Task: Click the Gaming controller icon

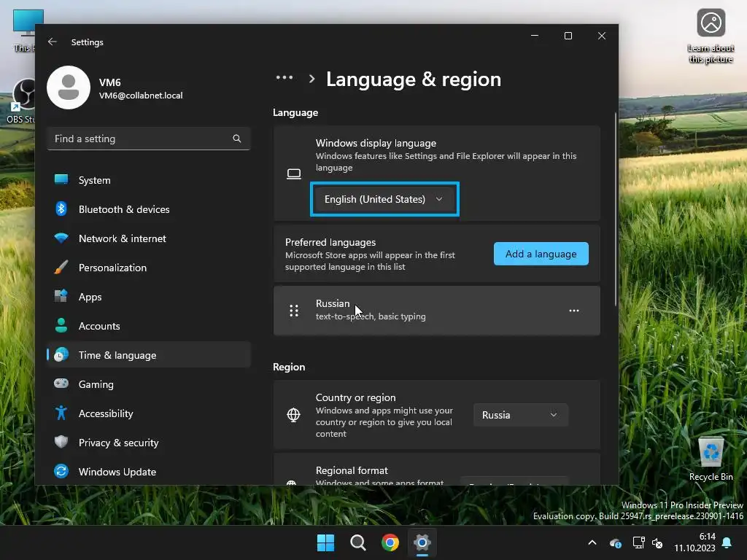Action: click(61, 384)
